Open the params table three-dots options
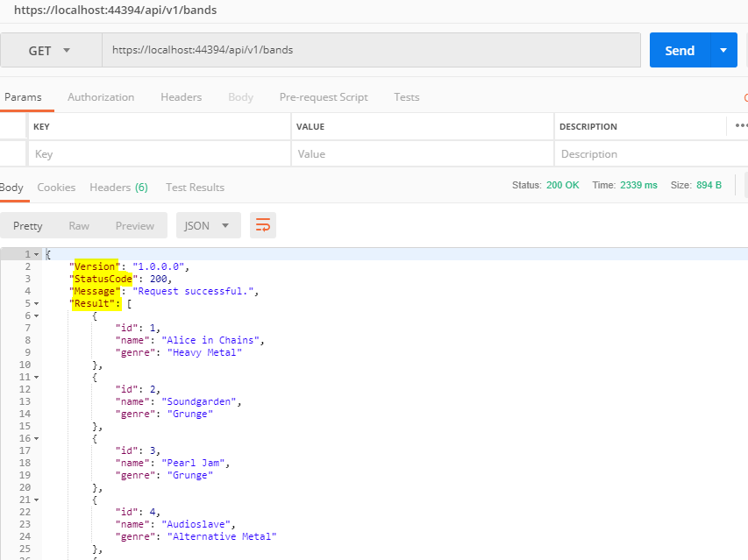 click(x=741, y=126)
